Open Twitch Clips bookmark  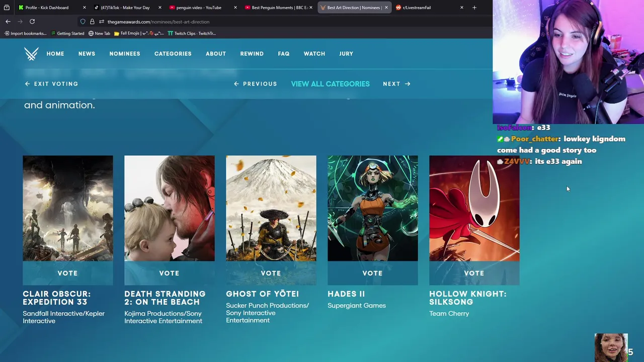point(192,33)
